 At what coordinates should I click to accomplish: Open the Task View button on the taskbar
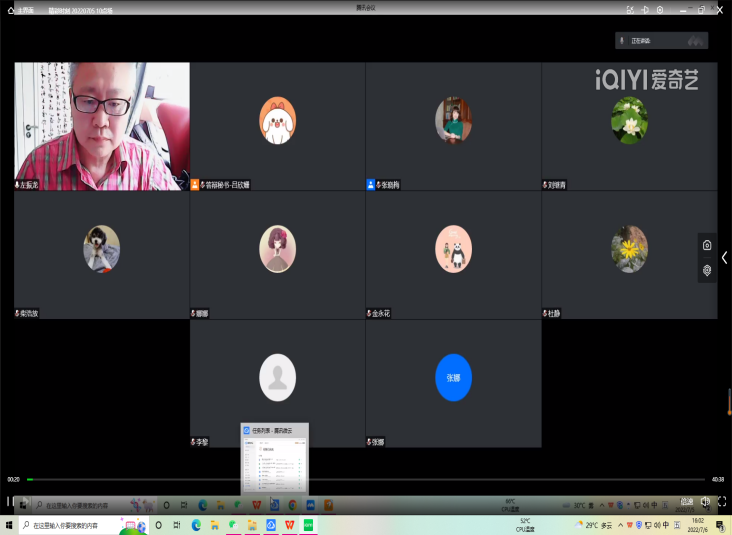tap(177, 525)
